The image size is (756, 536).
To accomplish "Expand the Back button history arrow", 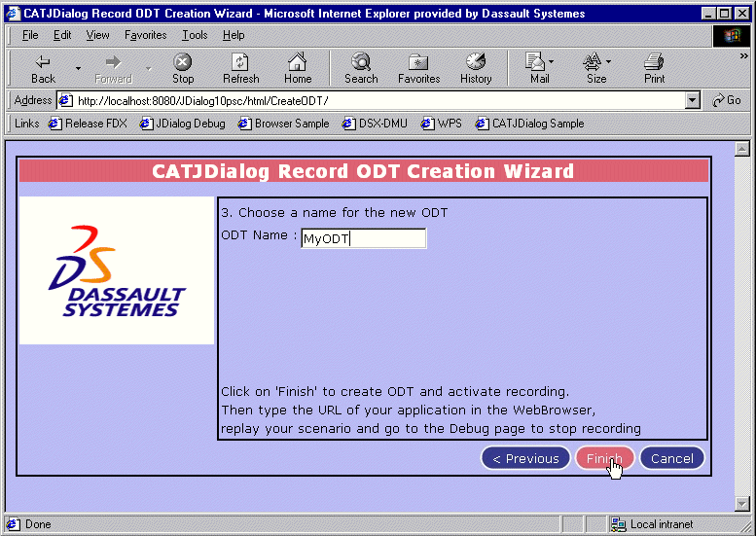I will (78, 69).
